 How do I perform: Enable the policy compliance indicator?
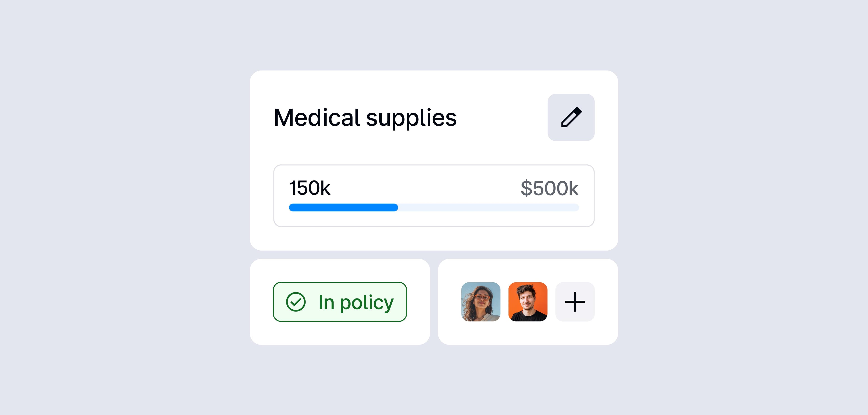(x=340, y=302)
